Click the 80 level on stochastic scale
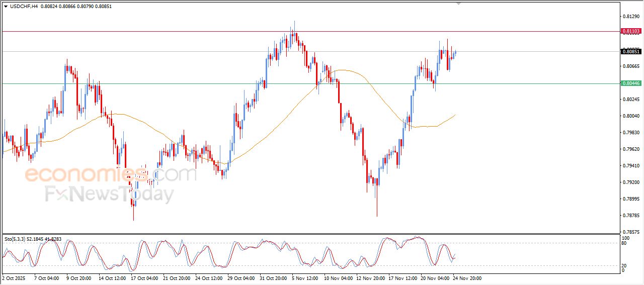Screen dimensions: 644x285 [x=625, y=243]
